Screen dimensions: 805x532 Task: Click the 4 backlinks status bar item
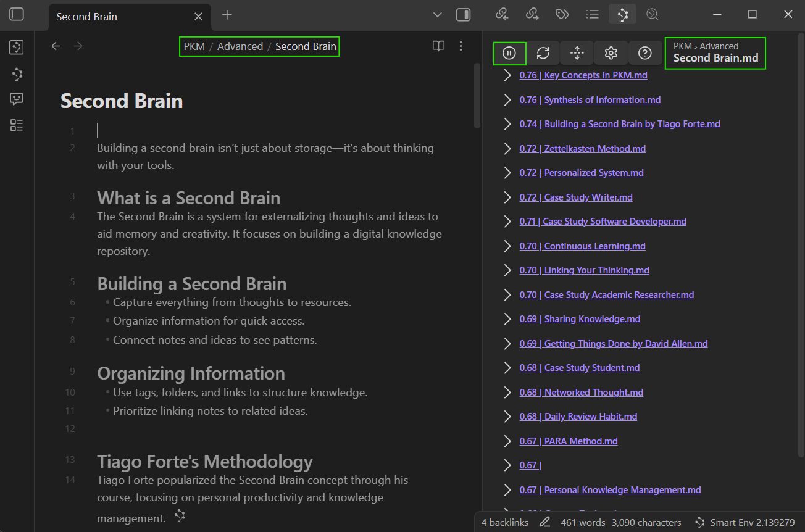tap(504, 522)
